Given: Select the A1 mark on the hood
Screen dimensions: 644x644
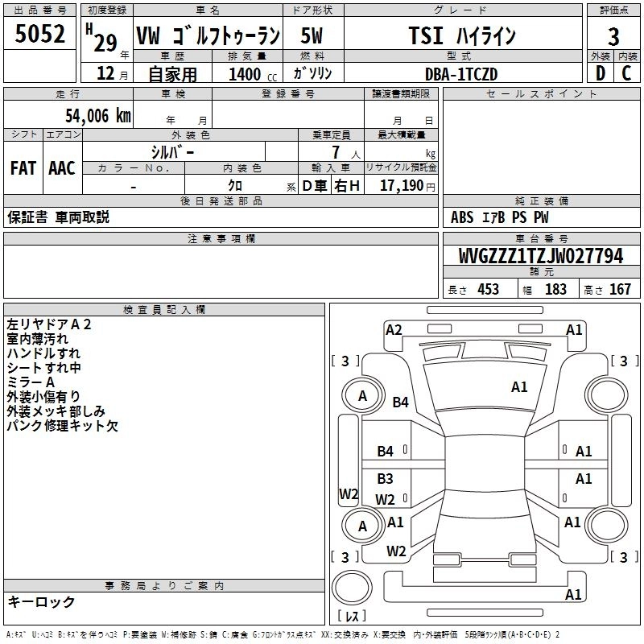Looking at the screenshot, I should (x=519, y=387).
